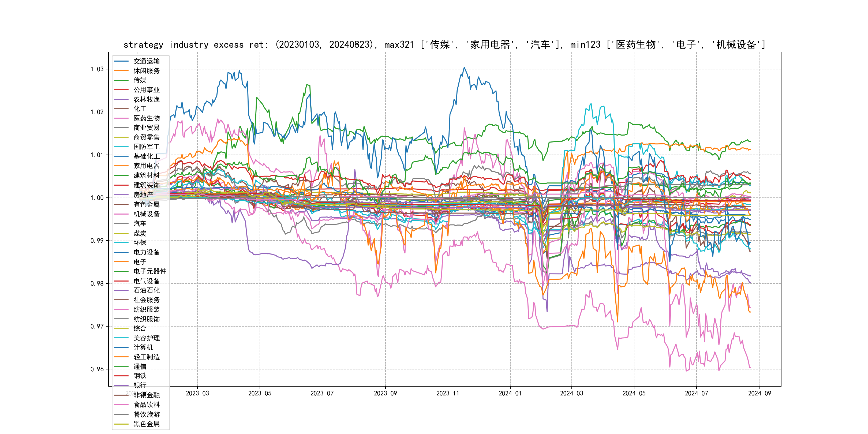Click the 石油石化 legend line swatch

121,290
